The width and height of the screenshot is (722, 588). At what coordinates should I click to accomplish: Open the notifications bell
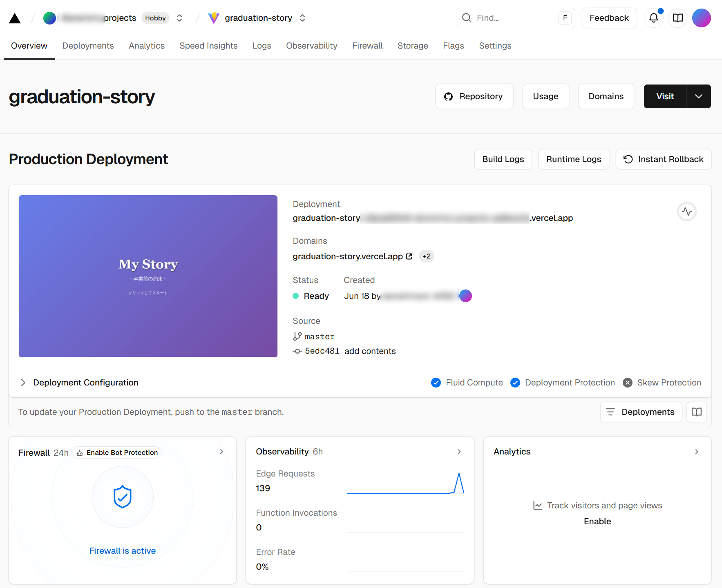(x=653, y=18)
